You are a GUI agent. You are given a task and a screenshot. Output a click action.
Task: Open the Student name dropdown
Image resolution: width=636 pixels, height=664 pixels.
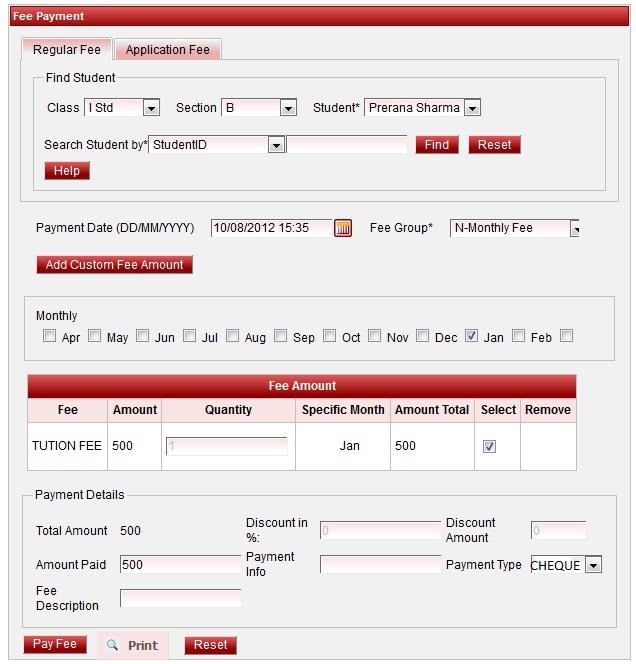(x=473, y=108)
